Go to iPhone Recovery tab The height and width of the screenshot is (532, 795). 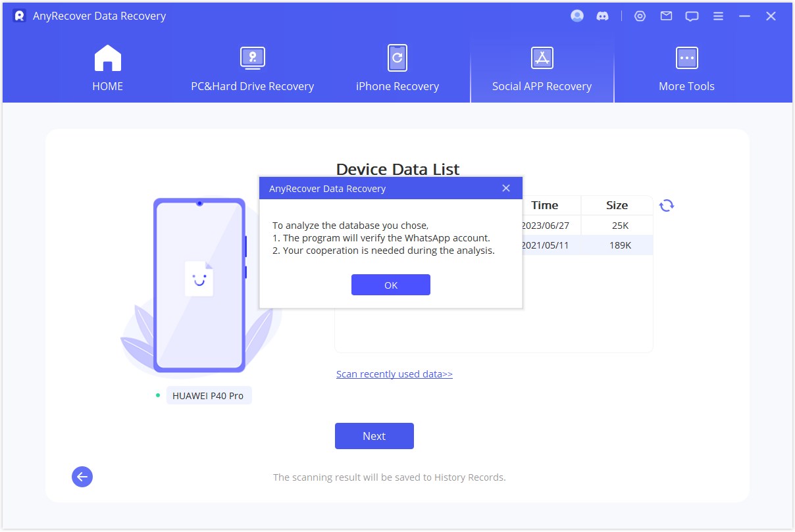(397, 68)
